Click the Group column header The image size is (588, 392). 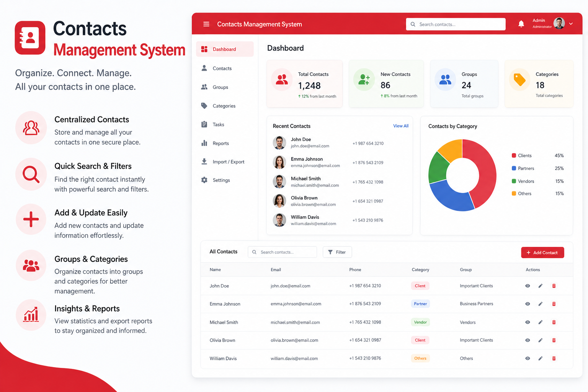click(x=465, y=270)
